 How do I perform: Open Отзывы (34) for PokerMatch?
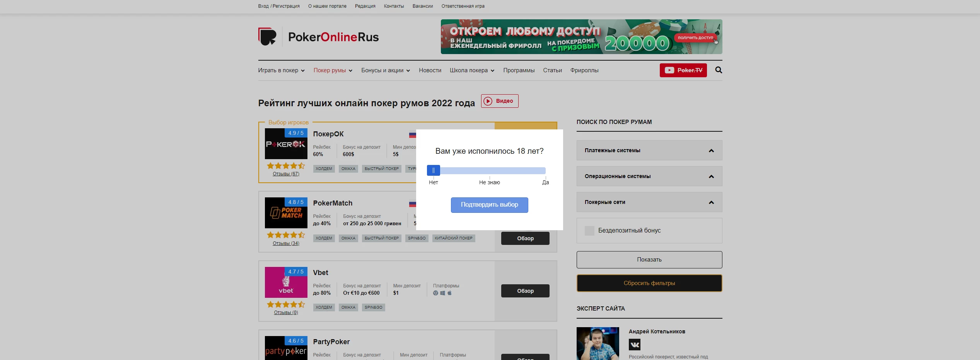coord(286,243)
